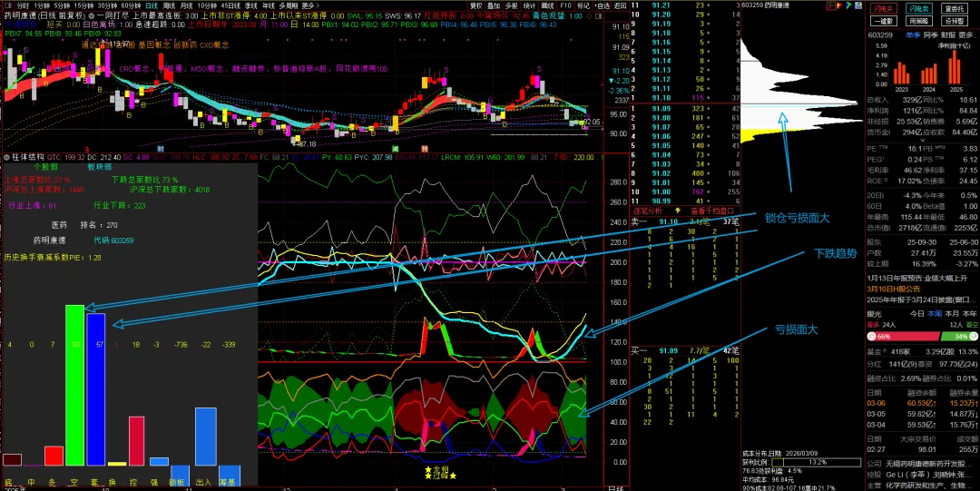Screen dimensions: 980x491
Task: Open 1月13日年报预告 news link
Action: pos(918,278)
